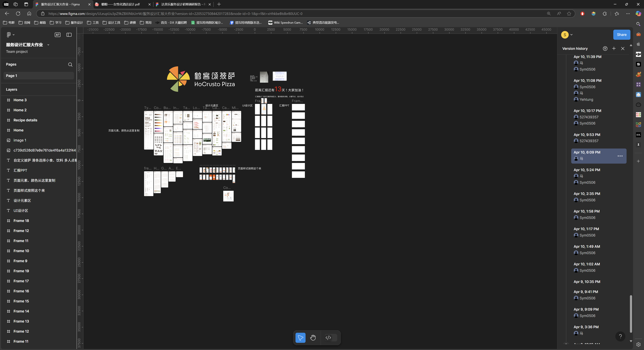Open favorites list icon
644x350 pixels.
[x=616, y=13]
